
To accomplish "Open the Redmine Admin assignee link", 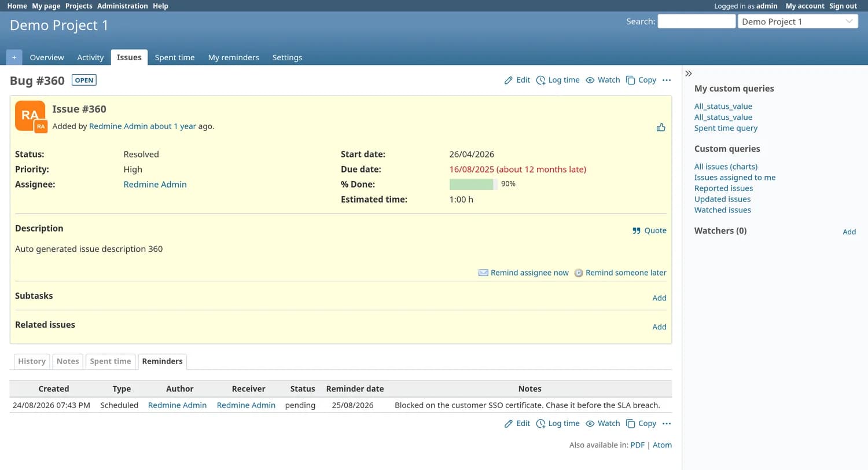I will (155, 185).
